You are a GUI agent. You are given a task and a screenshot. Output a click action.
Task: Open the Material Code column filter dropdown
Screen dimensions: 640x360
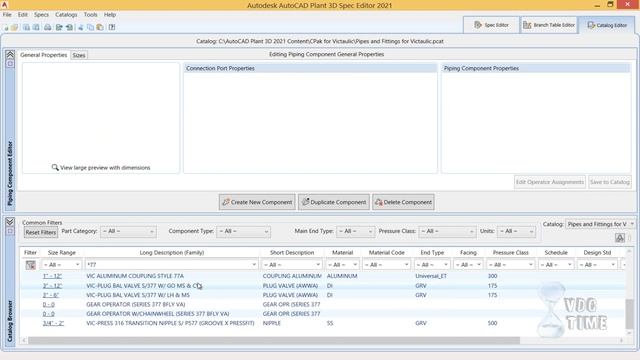[386, 265]
